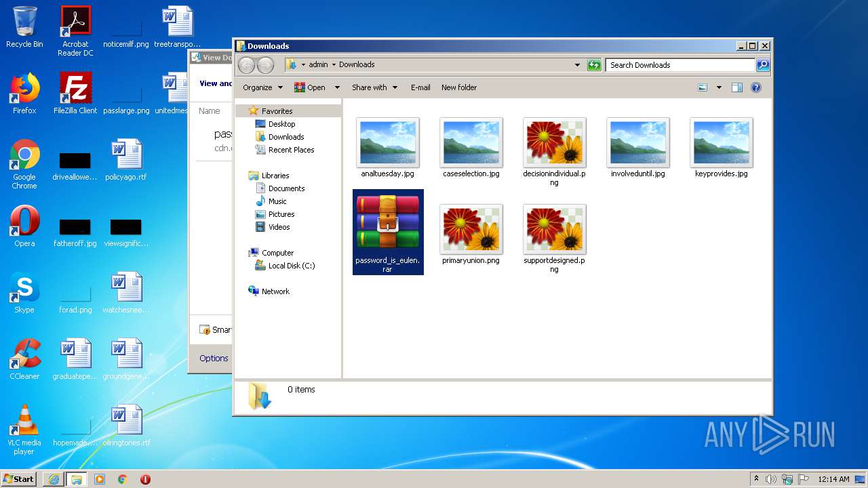The height and width of the screenshot is (488, 868).
Task: Click Options link in background window
Action: (x=214, y=359)
